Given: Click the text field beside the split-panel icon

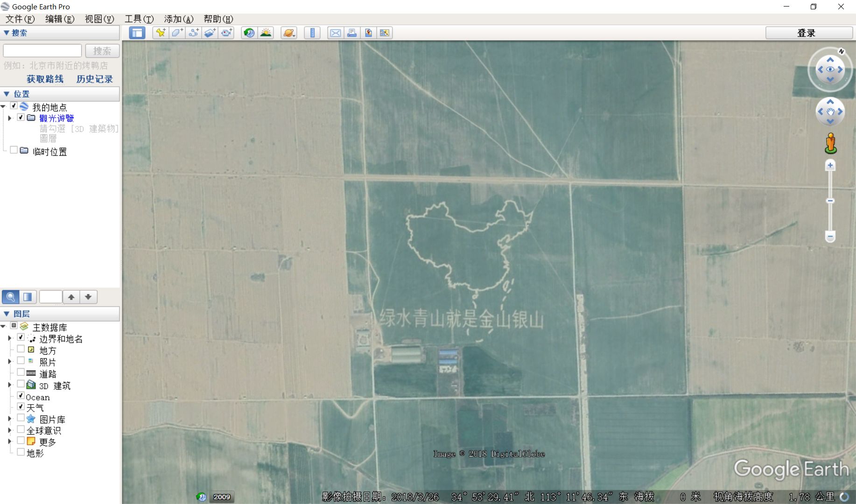Looking at the screenshot, I should [x=50, y=297].
